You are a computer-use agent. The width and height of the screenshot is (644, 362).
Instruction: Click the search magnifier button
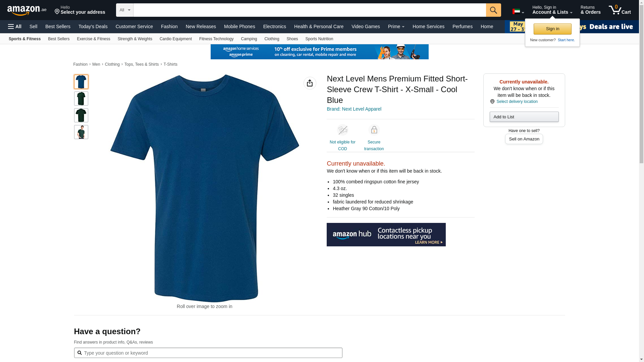tap(493, 10)
